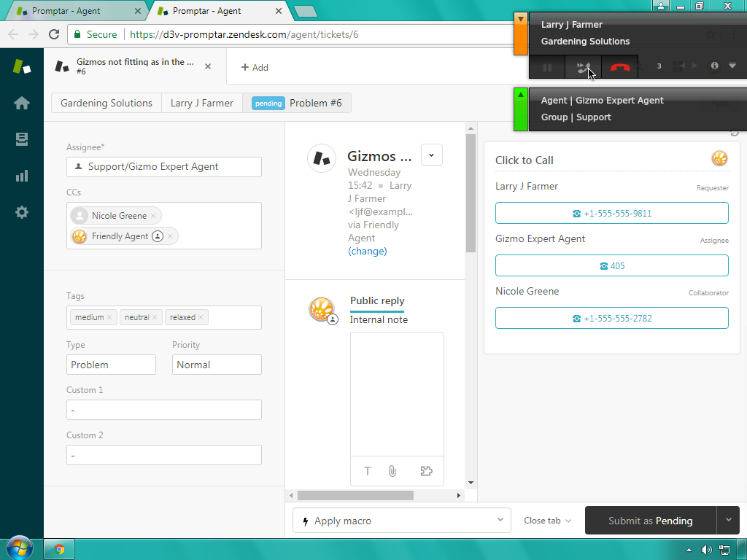Open the Priority dropdown showing Normal
The image size is (747, 560).
[217, 365]
